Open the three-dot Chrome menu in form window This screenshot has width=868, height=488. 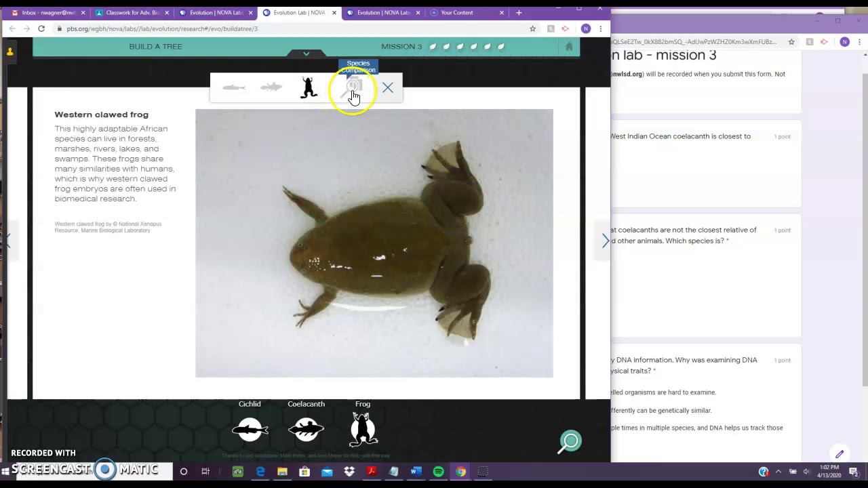pyautogui.click(x=859, y=42)
